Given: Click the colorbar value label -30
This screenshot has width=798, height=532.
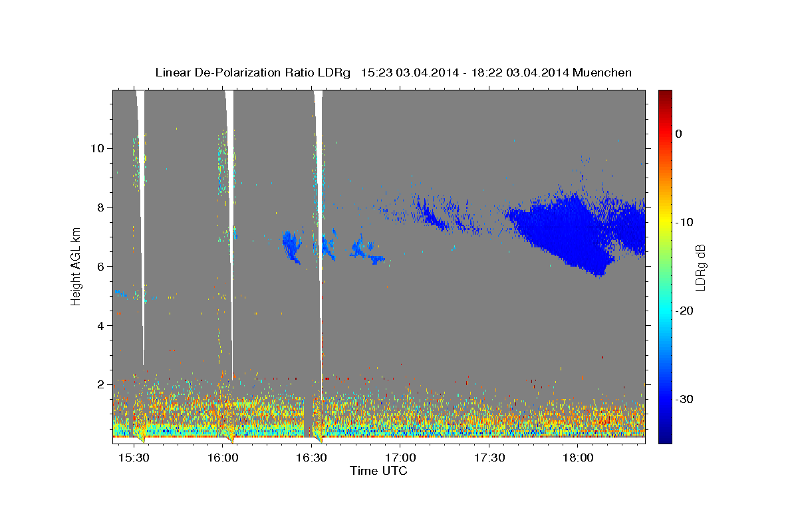Looking at the screenshot, I should (685, 399).
